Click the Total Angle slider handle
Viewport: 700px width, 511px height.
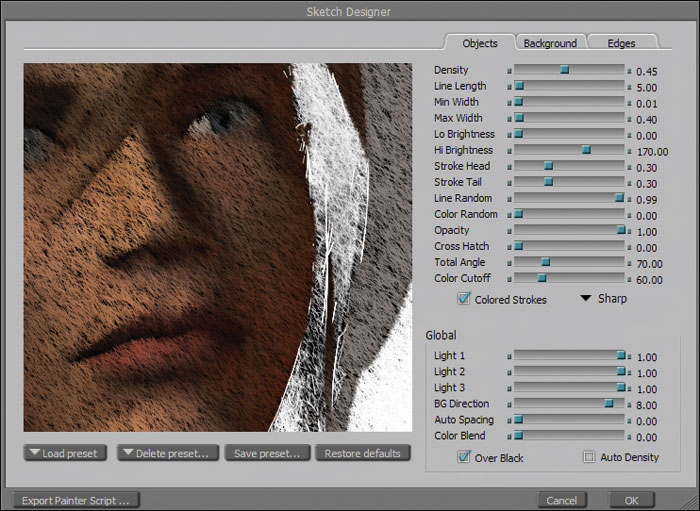[x=545, y=262]
